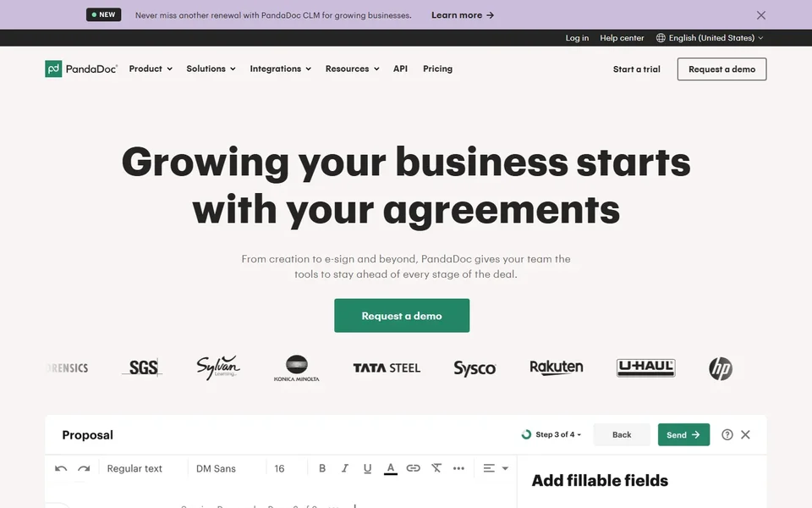Expand the Product menu
The width and height of the screenshot is (812, 508).
151,69
